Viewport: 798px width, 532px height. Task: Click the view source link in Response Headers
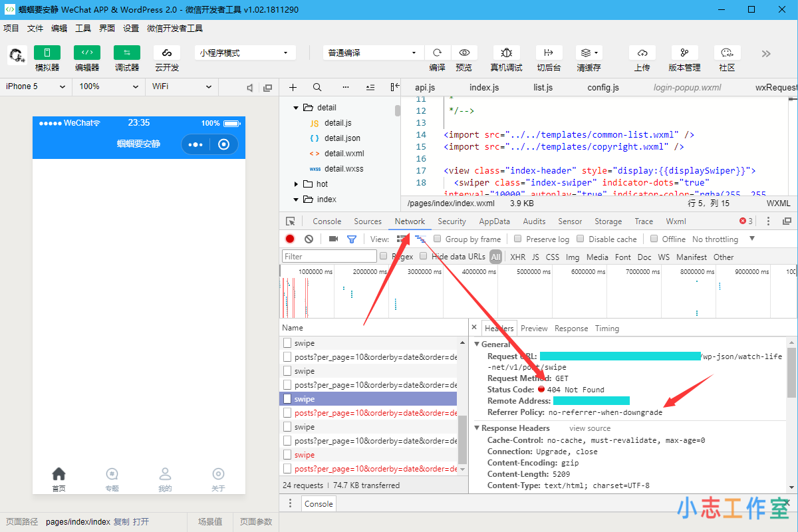point(589,428)
